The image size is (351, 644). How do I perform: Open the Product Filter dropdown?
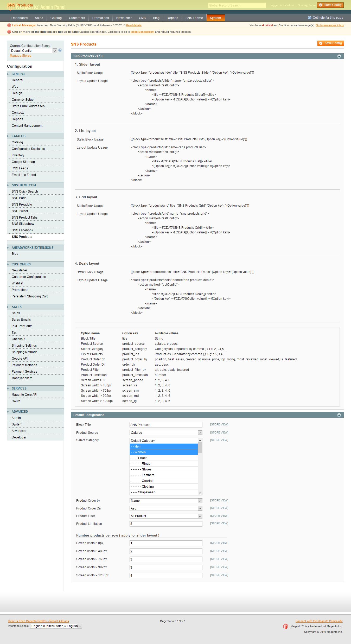166,516
